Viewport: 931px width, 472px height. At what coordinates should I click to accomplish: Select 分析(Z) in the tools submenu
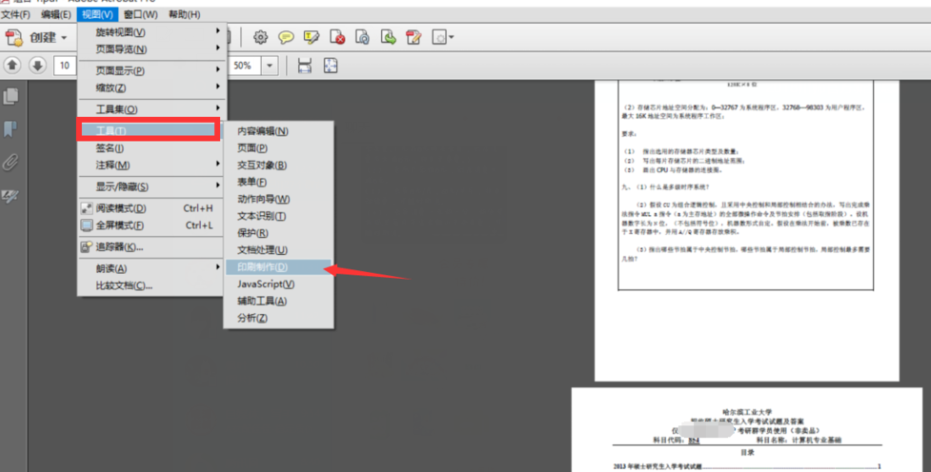[278, 318]
